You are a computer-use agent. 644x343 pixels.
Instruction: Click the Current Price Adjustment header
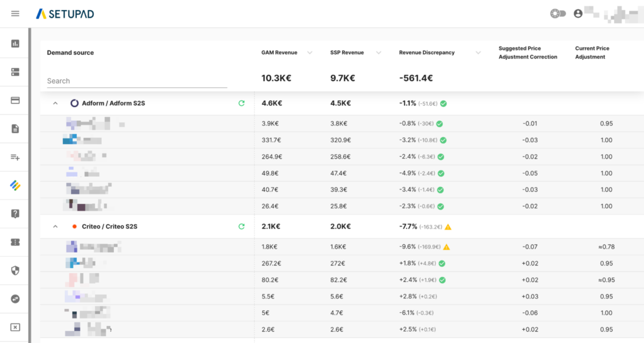(x=592, y=53)
